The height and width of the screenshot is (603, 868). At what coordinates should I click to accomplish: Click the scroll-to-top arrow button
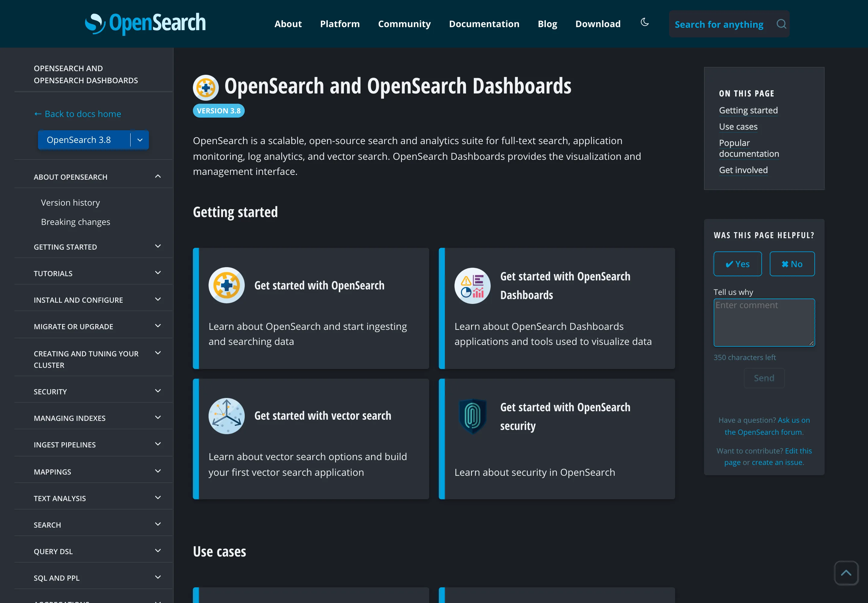click(846, 573)
